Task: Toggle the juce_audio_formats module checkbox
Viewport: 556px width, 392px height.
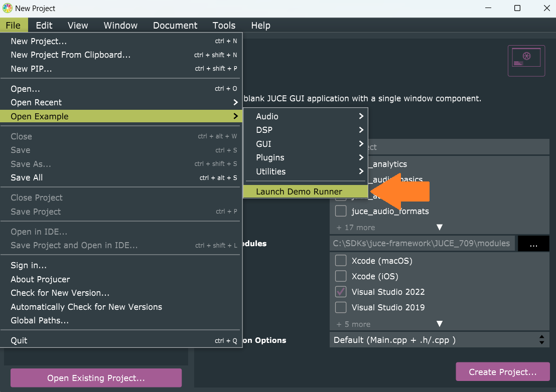Action: [341, 211]
